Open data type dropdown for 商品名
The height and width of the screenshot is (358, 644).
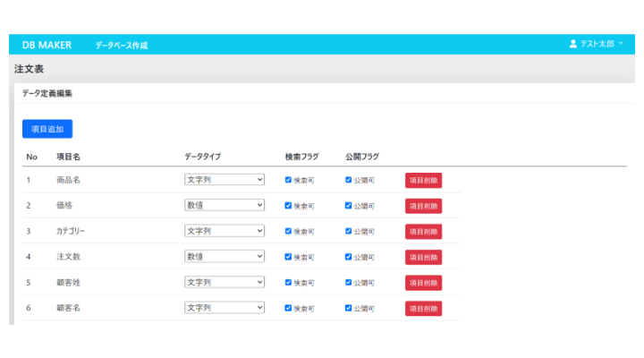point(225,180)
